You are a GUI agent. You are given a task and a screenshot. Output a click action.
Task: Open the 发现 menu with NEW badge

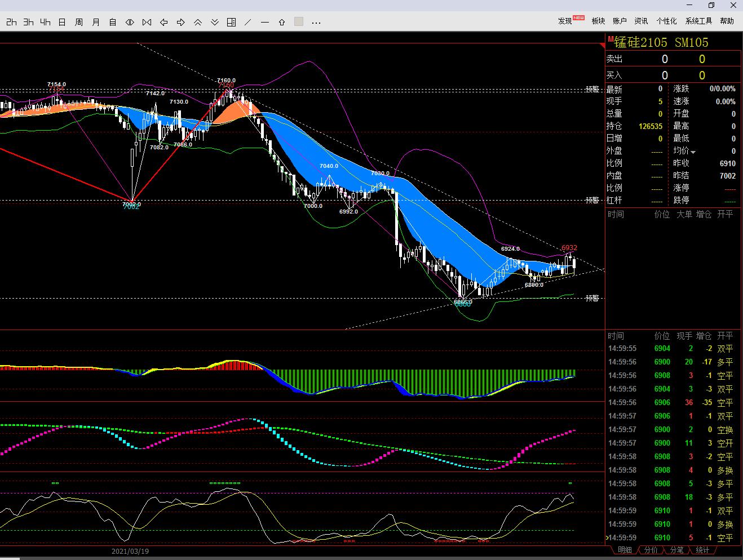pyautogui.click(x=565, y=21)
